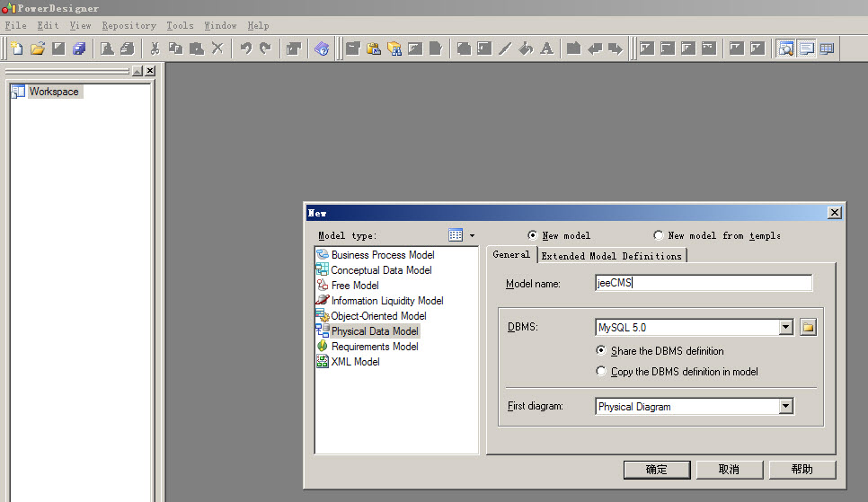Click the model type view grid icon
Screen dimensions: 868x502
point(456,235)
